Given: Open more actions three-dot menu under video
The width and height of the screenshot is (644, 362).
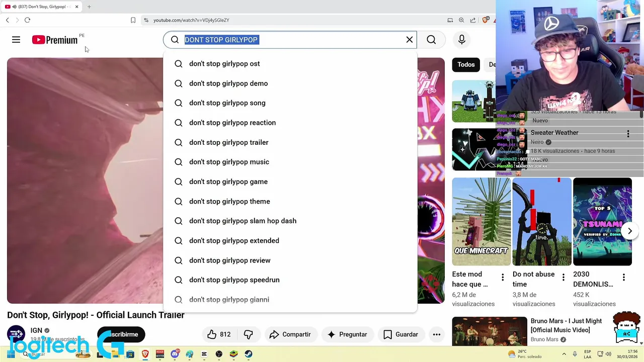Looking at the screenshot, I should click(437, 334).
